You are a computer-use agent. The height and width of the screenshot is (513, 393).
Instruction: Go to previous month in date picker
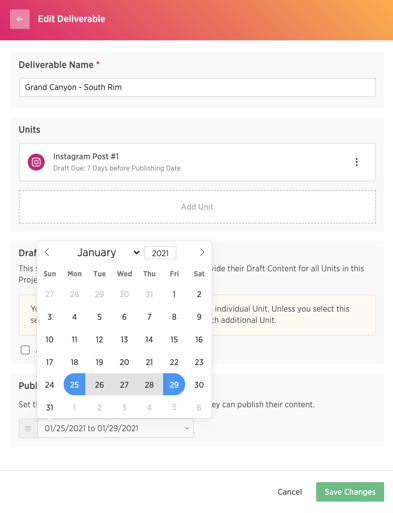tap(47, 252)
